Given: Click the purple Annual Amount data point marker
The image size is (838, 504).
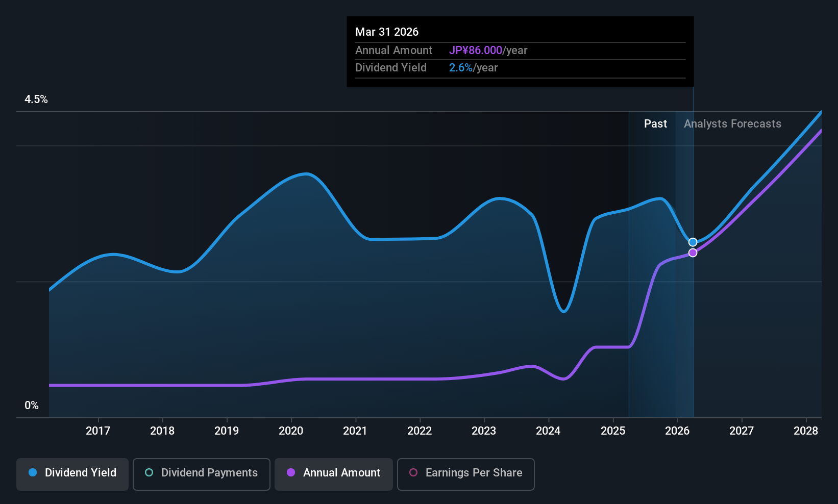Looking at the screenshot, I should click(x=693, y=253).
